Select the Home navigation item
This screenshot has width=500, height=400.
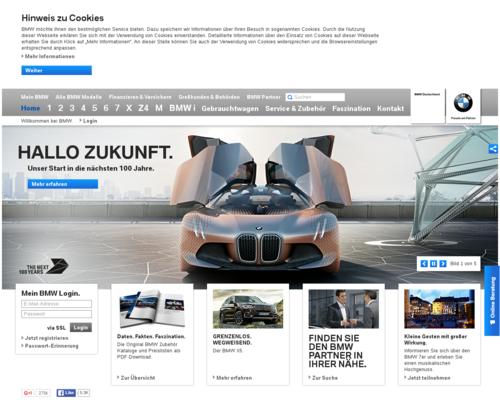[x=30, y=108]
